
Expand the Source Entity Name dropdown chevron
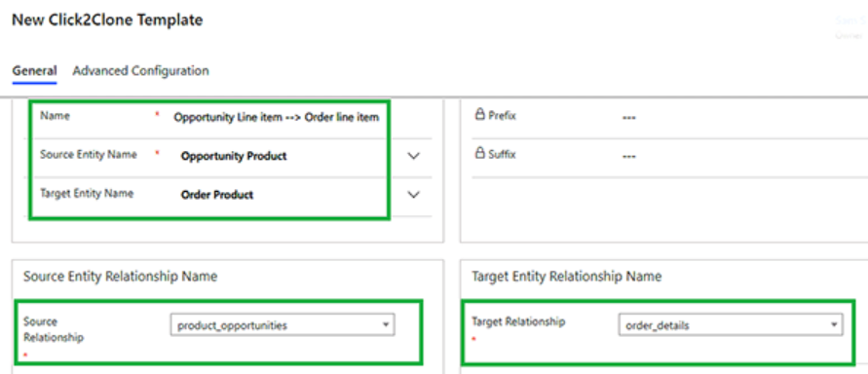coord(413,156)
